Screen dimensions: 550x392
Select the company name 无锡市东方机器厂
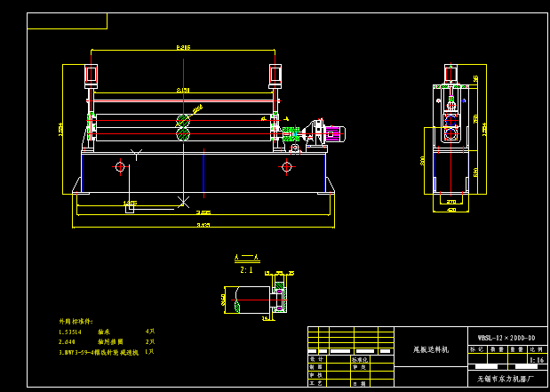[x=506, y=379]
